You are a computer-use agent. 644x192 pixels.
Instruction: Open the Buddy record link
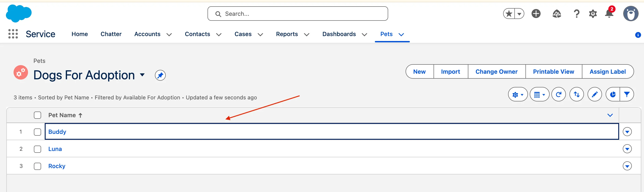[x=57, y=132]
